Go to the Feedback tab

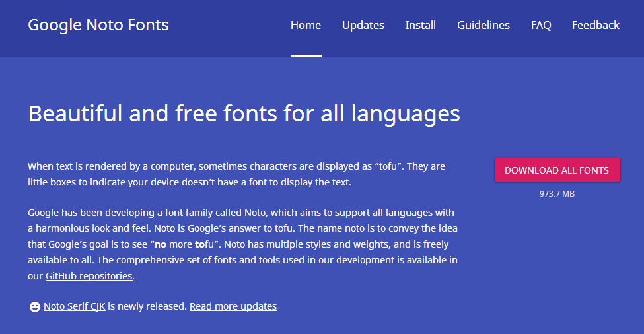[x=596, y=26]
